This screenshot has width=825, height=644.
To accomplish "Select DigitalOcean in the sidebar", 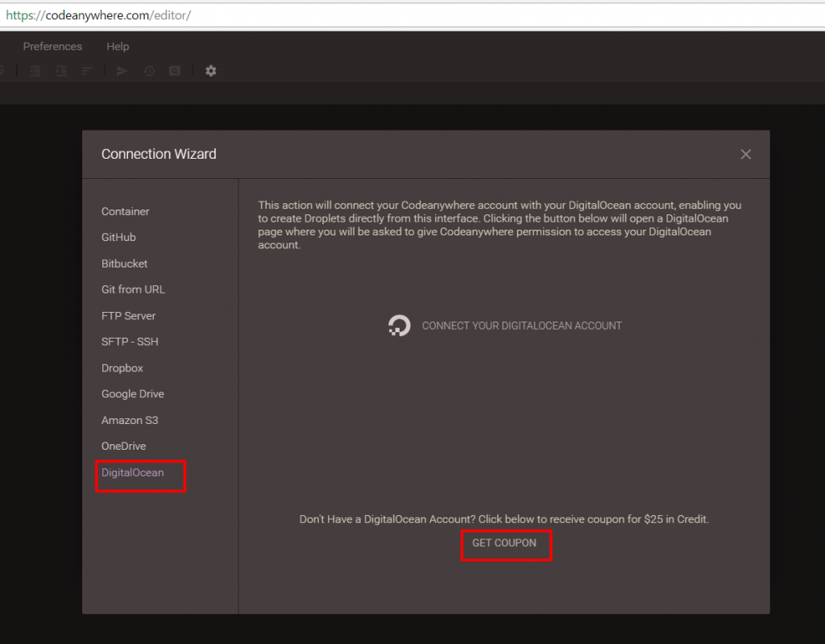I will [x=133, y=472].
